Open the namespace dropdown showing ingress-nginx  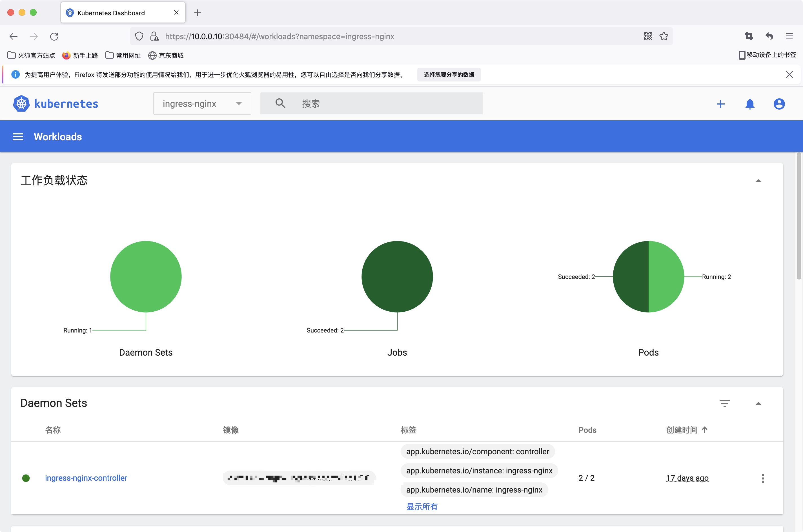[202, 103]
